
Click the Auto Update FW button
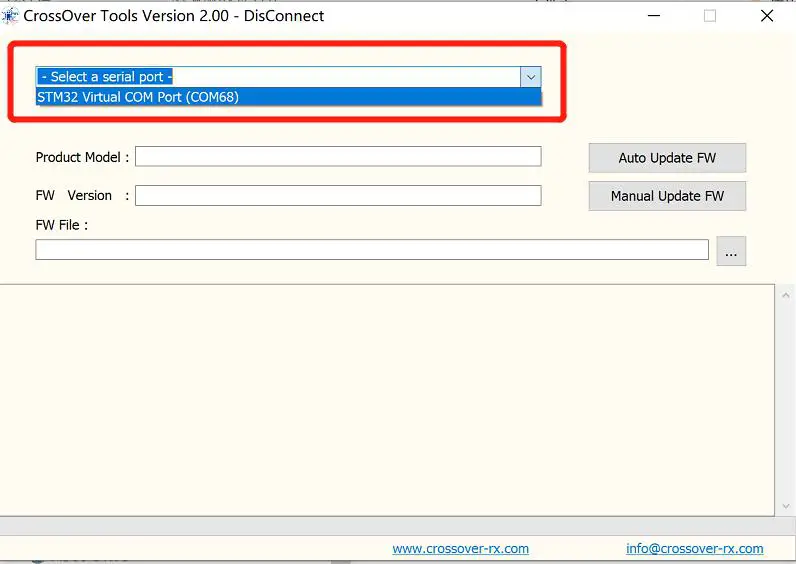point(667,158)
